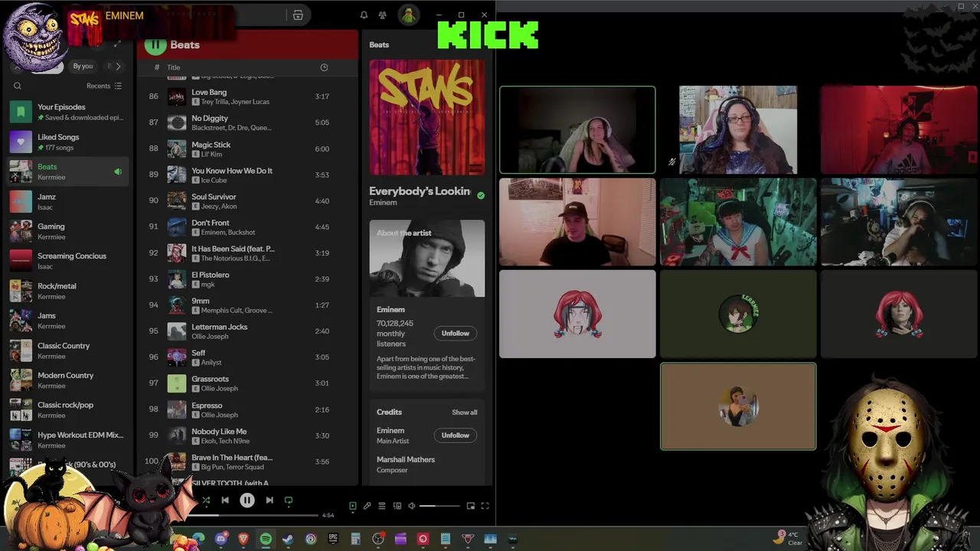Sort tracks by Title column header

[x=174, y=67]
